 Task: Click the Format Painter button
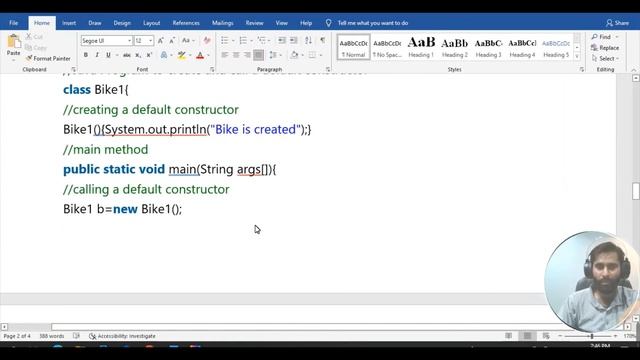(x=48, y=58)
